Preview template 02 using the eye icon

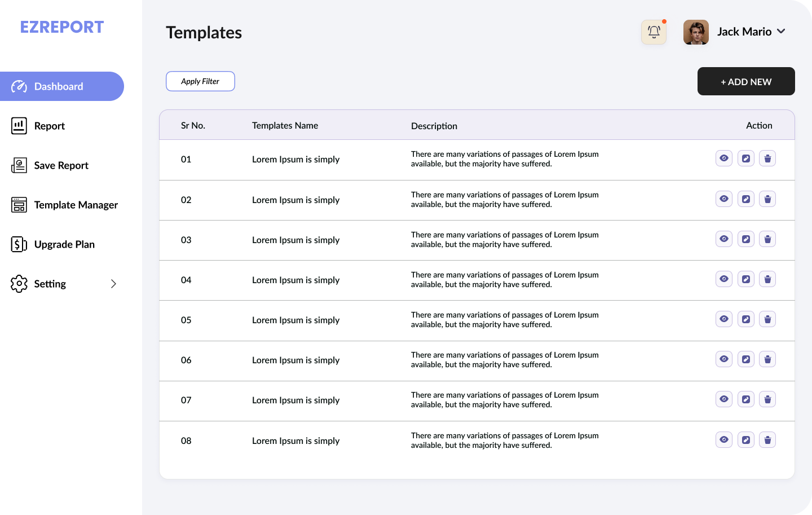(723, 199)
